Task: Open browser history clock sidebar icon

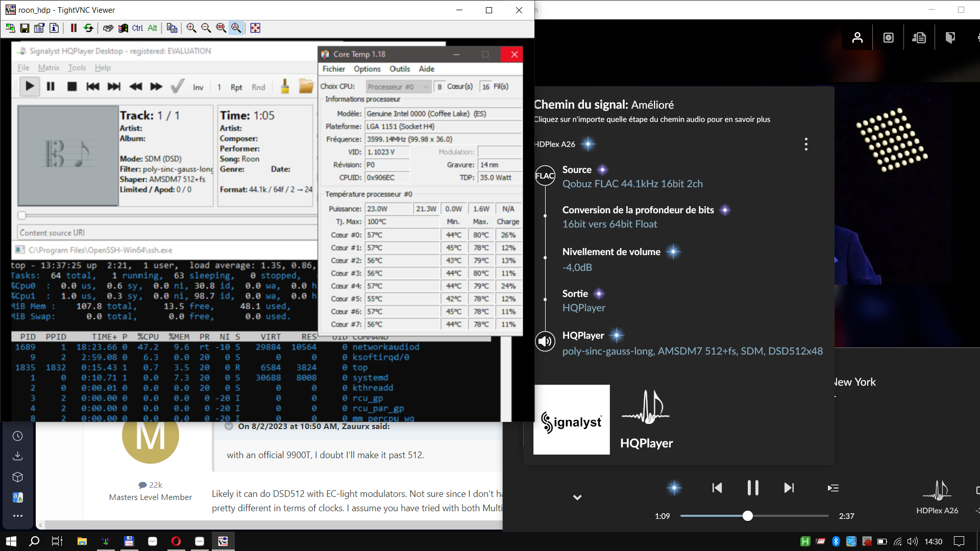Action: click(x=18, y=436)
